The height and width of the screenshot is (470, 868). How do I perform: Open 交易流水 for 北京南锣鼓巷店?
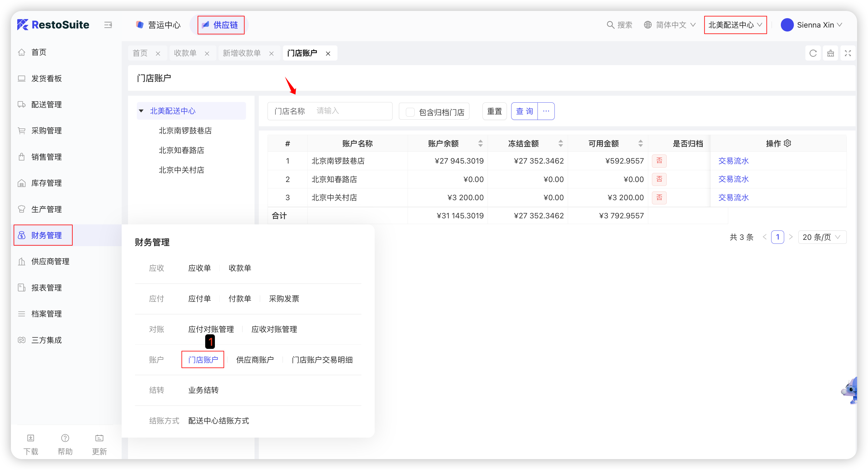(733, 161)
